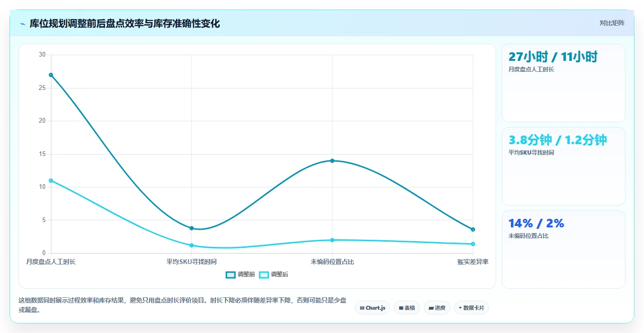644x333 pixels.
Task: Click the 对比矩阵 label in header
Action: (612, 23)
